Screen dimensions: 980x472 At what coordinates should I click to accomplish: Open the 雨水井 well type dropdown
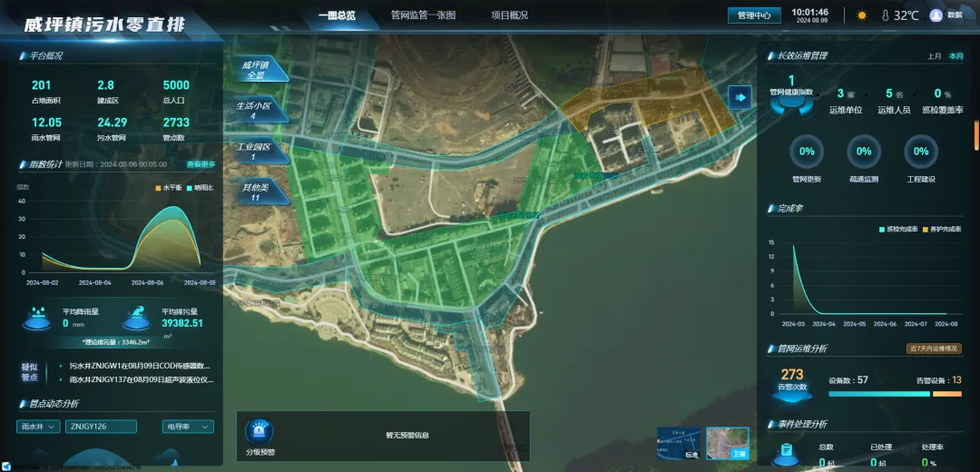pos(38,427)
